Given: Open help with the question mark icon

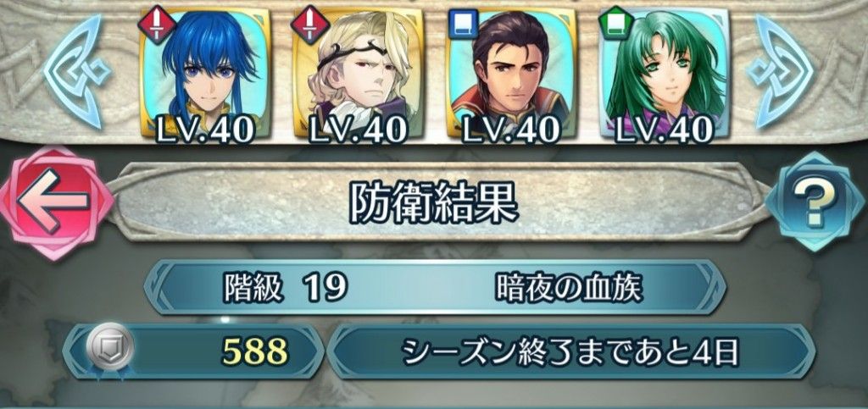Looking at the screenshot, I should point(815,202).
